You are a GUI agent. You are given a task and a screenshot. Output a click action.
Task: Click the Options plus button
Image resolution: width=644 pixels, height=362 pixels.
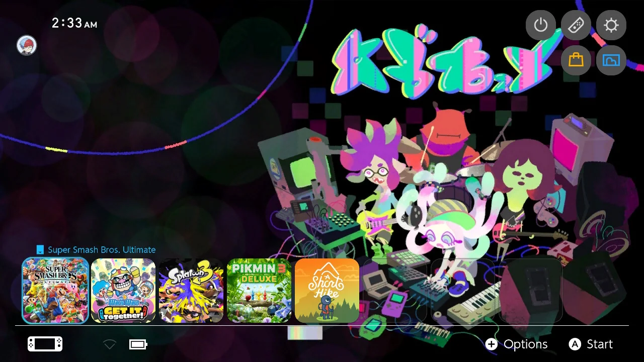[516, 344]
